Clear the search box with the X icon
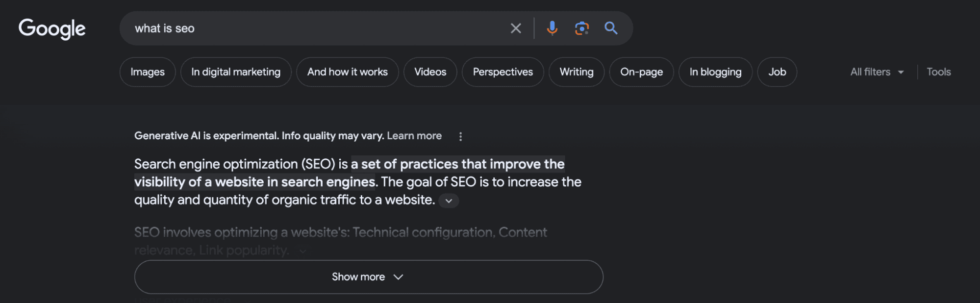Screen dimensions: 980x303 (515, 28)
